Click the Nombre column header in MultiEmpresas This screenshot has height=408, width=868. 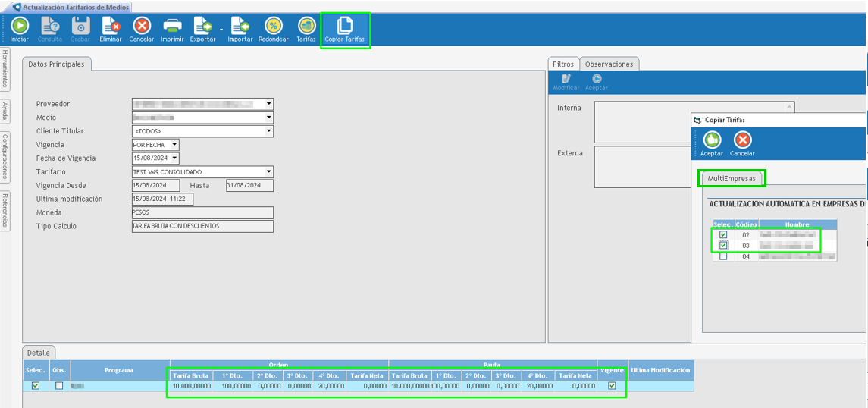[x=797, y=224]
